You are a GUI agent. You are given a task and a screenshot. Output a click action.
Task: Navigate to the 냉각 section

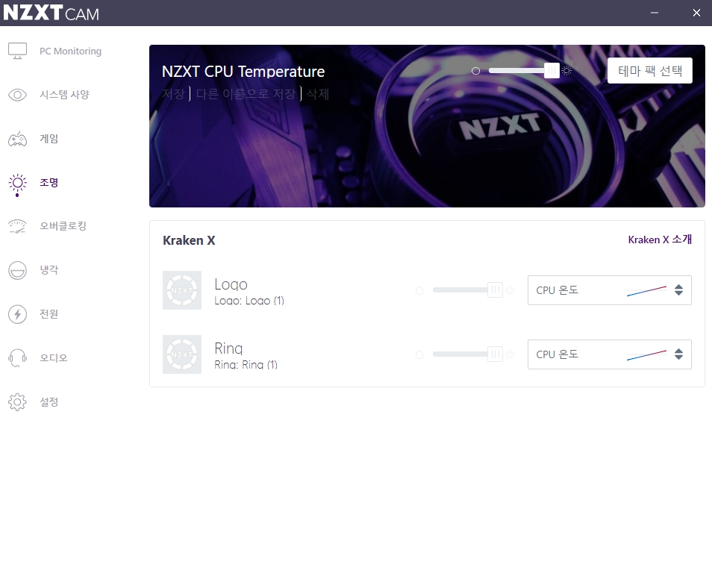click(x=49, y=270)
